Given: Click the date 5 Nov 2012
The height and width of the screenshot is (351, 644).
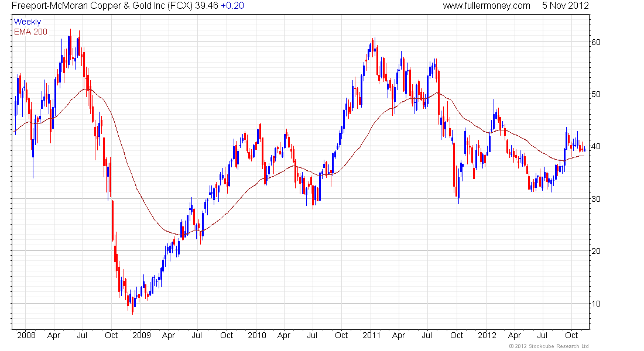Looking at the screenshot, I should 565,6.
